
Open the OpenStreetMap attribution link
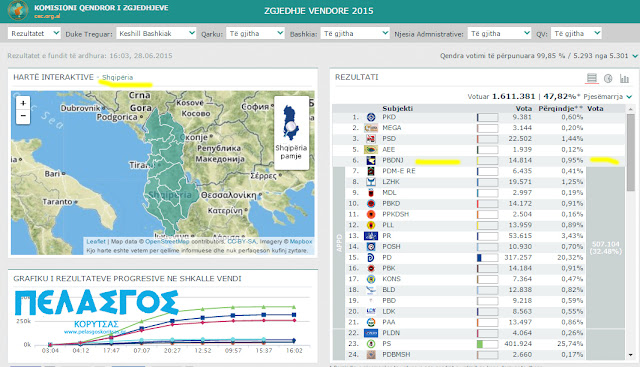(167, 242)
